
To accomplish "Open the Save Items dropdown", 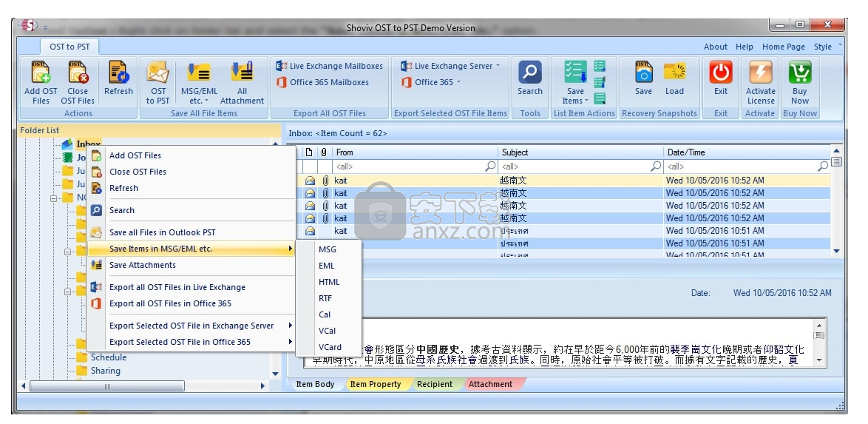I will tap(575, 83).
